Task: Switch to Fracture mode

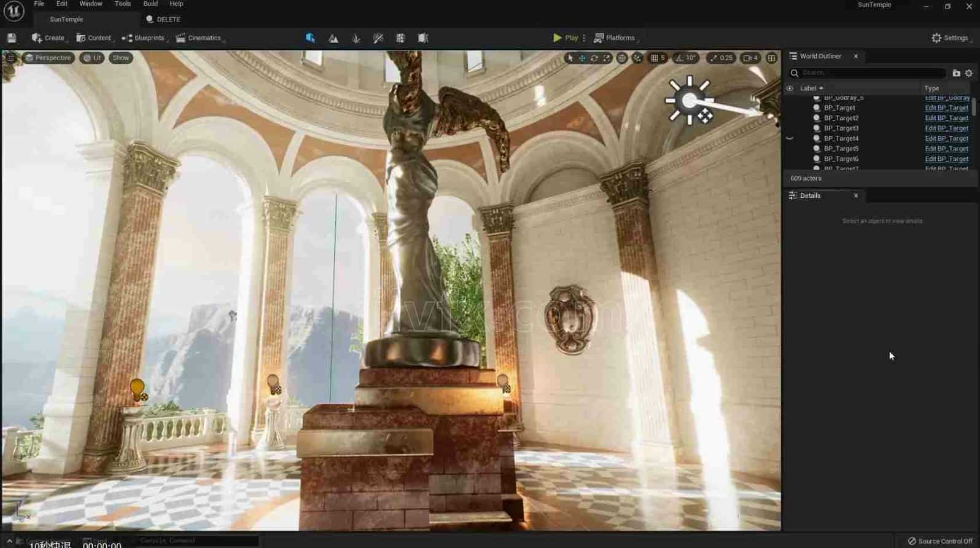Action: (x=400, y=38)
